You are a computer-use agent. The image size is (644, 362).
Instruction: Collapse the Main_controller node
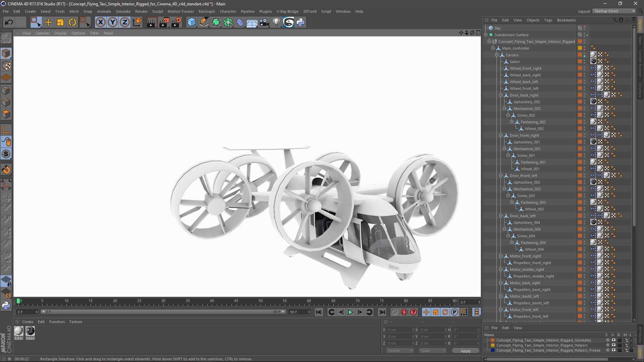pos(493,48)
